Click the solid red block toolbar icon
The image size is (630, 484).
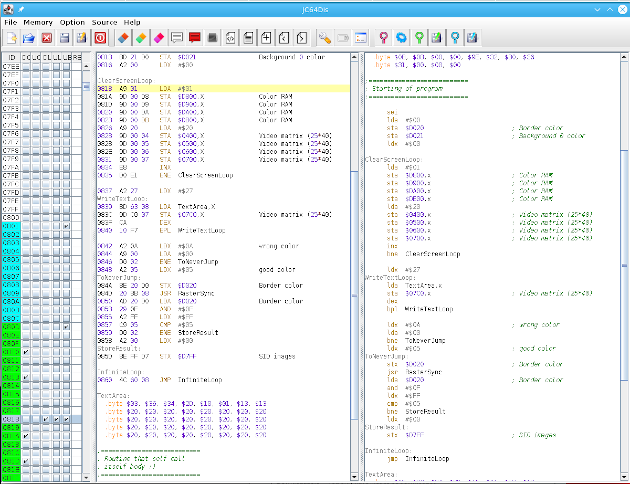[194, 37]
